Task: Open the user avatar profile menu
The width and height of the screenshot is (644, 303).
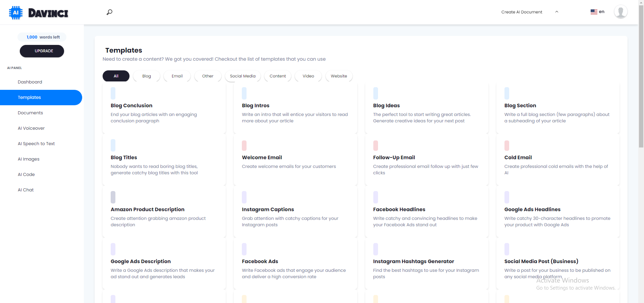Action: tap(621, 12)
